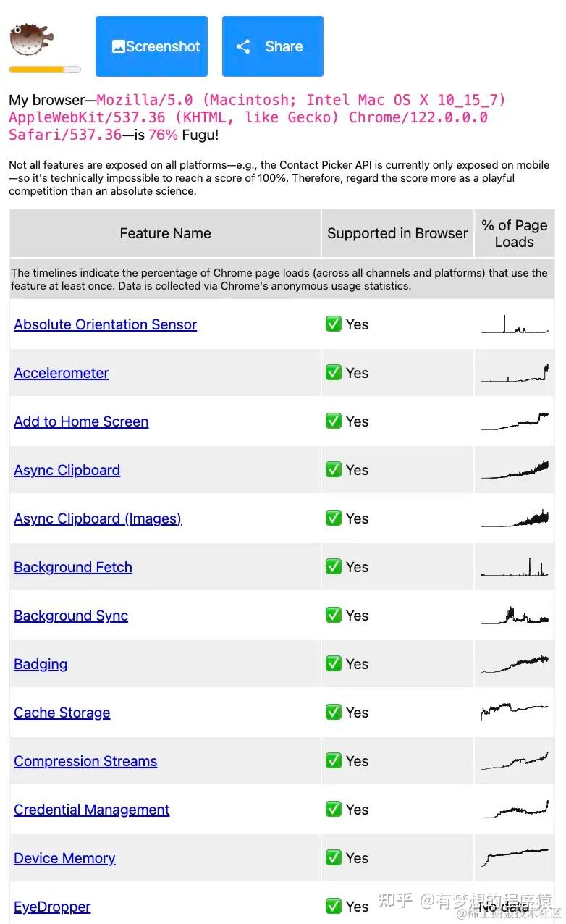Viewport: 566px width, 924px height.
Task: Open the Credential Management link
Action: [92, 810]
